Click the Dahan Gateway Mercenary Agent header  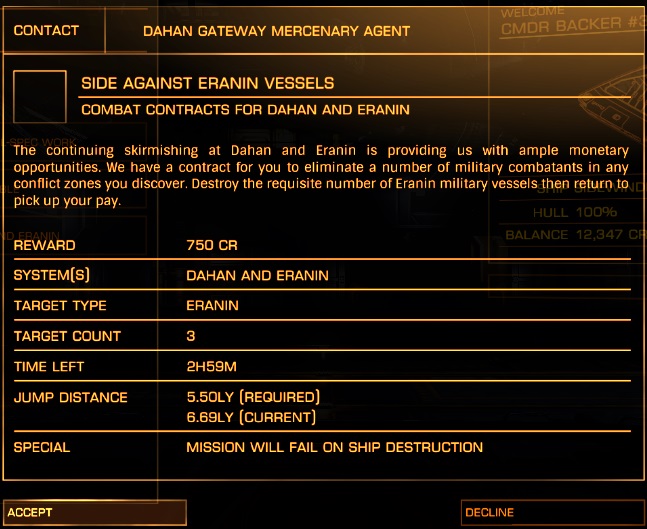[x=276, y=31]
